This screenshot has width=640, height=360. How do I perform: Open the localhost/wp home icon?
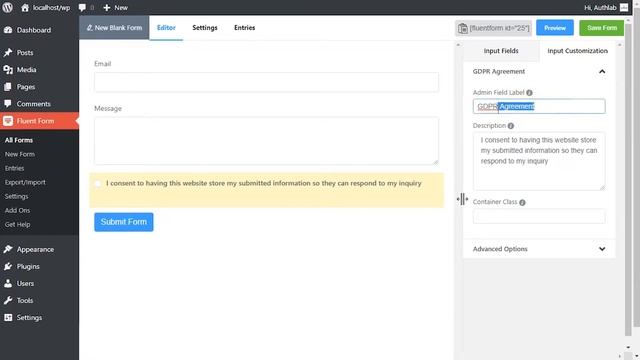tap(25, 7)
